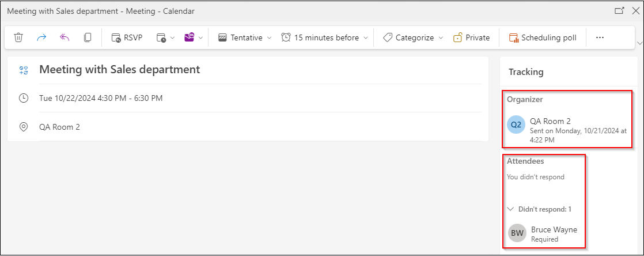Toggle the Private lock option
Viewport: 644px width, 256px height.
[x=472, y=38]
